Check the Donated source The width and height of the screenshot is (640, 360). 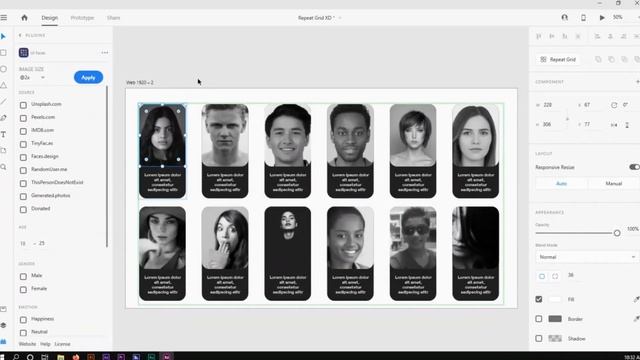(x=23, y=209)
